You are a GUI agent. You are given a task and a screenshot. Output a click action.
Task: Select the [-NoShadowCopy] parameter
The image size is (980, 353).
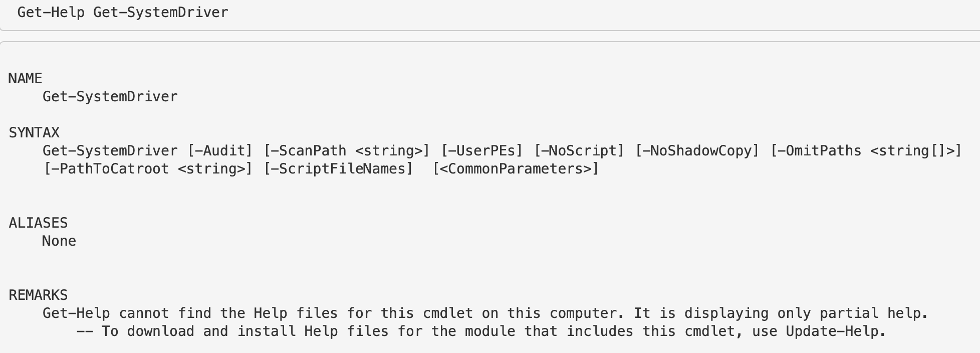point(697,151)
